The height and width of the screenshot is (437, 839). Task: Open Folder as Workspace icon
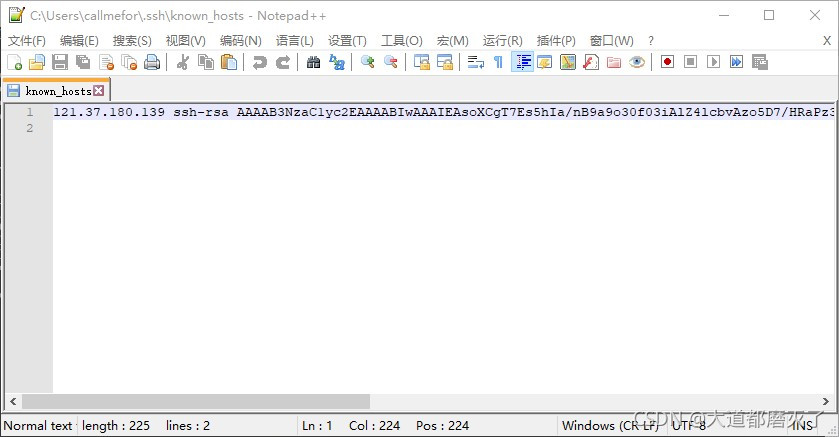614,63
